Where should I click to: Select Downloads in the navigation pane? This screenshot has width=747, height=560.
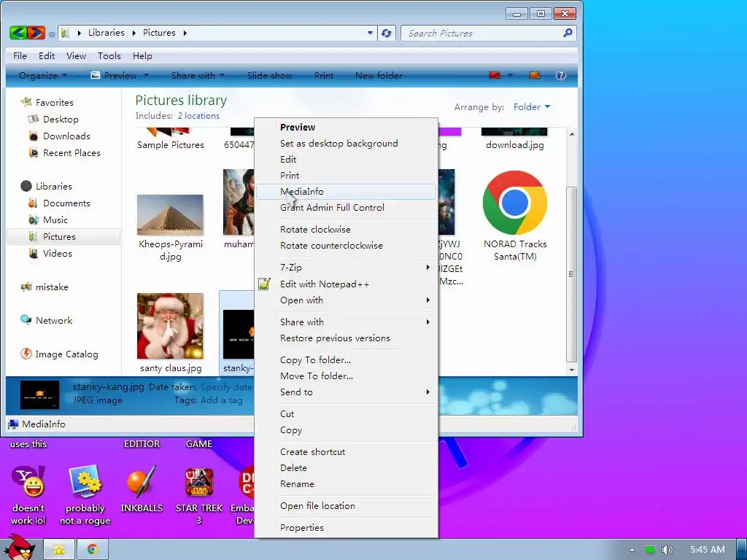coord(66,136)
